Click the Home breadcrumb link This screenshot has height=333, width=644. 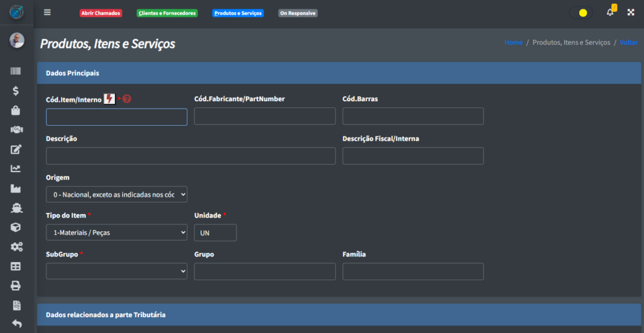[513, 43]
